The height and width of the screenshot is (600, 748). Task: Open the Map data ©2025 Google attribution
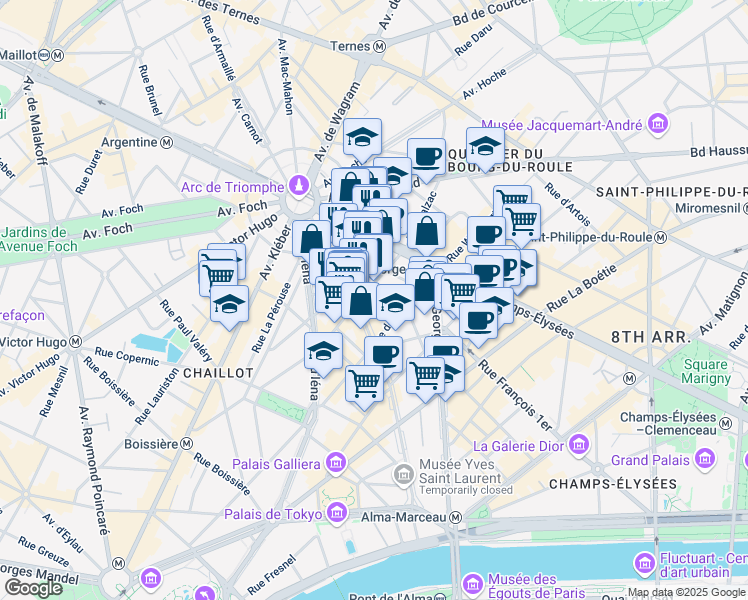click(x=687, y=593)
